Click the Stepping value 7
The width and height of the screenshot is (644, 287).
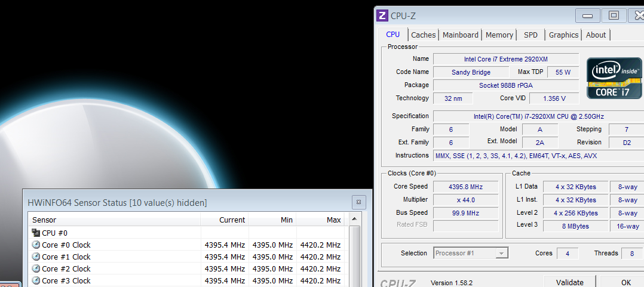coord(626,129)
